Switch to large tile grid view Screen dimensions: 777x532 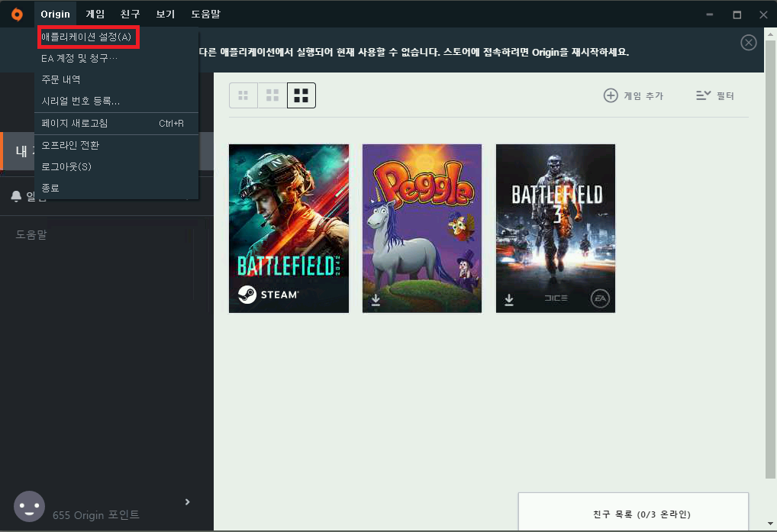pos(301,95)
